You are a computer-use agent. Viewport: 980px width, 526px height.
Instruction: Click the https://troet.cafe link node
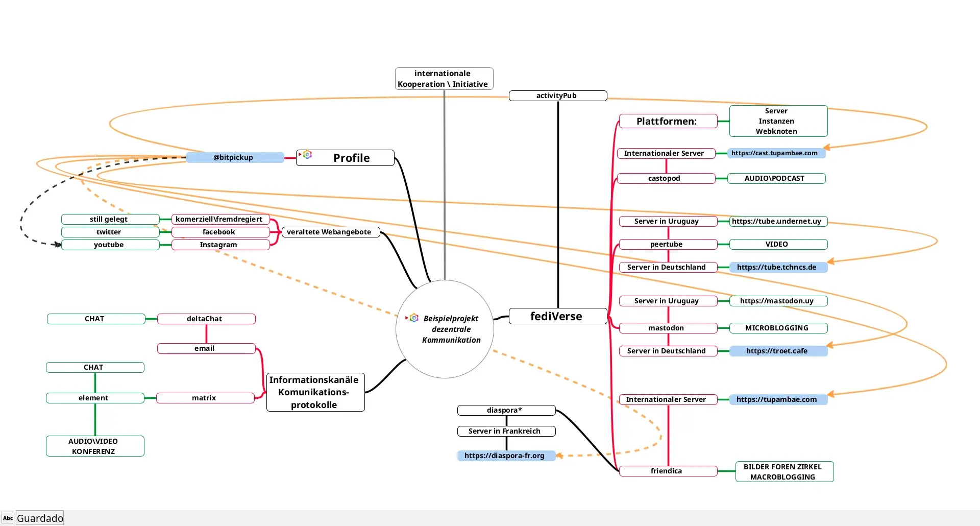(x=776, y=351)
